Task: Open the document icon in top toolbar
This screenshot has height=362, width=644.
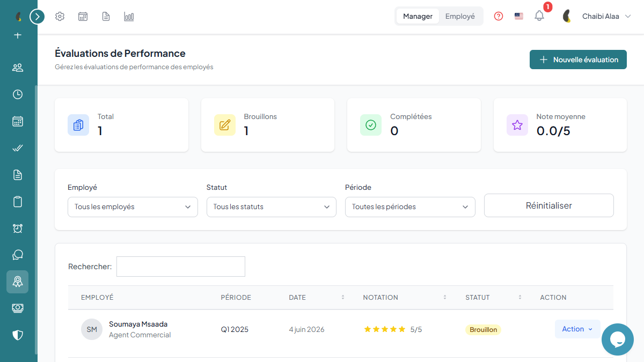Action: [106, 17]
